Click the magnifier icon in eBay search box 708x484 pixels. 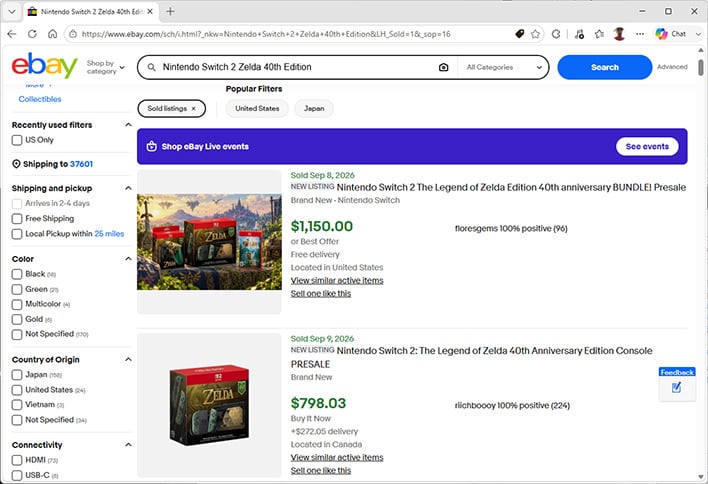(152, 67)
